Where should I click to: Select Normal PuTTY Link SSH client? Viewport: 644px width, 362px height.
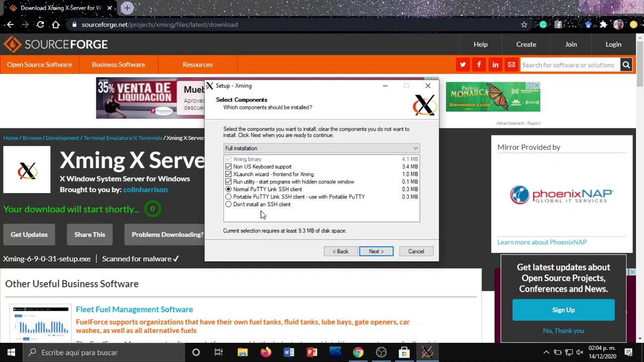pyautogui.click(x=228, y=189)
